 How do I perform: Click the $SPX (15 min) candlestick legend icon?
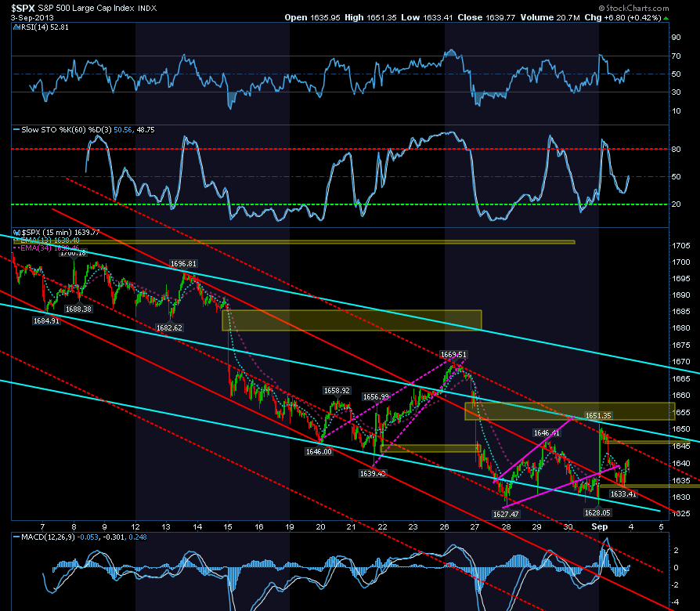16,233
